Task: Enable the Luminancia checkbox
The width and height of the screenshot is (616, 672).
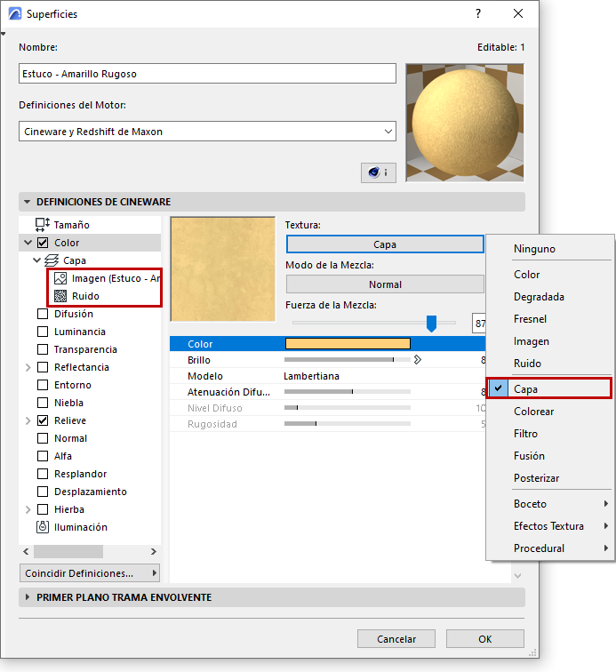Action: coord(43,332)
